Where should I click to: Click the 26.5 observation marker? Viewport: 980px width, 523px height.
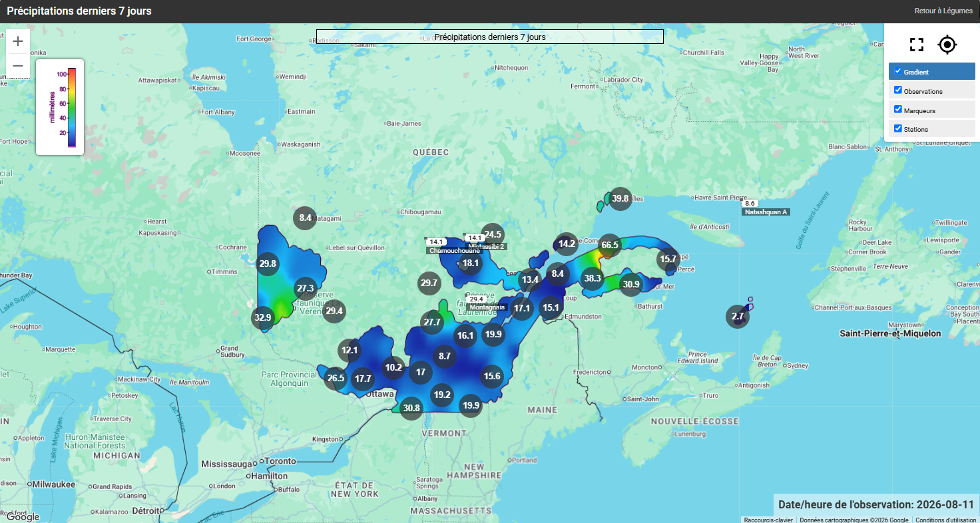[336, 379]
